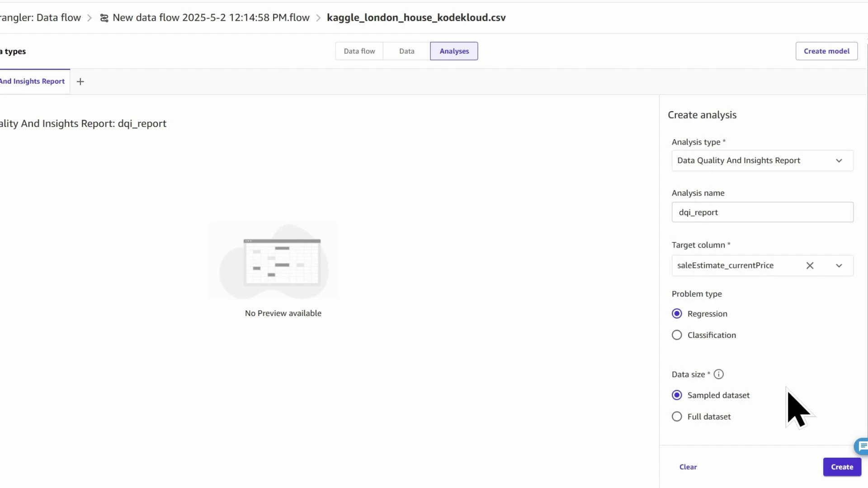Click the data flow icon in the breadcrumb
Screen dimensions: 868x488
(104, 18)
